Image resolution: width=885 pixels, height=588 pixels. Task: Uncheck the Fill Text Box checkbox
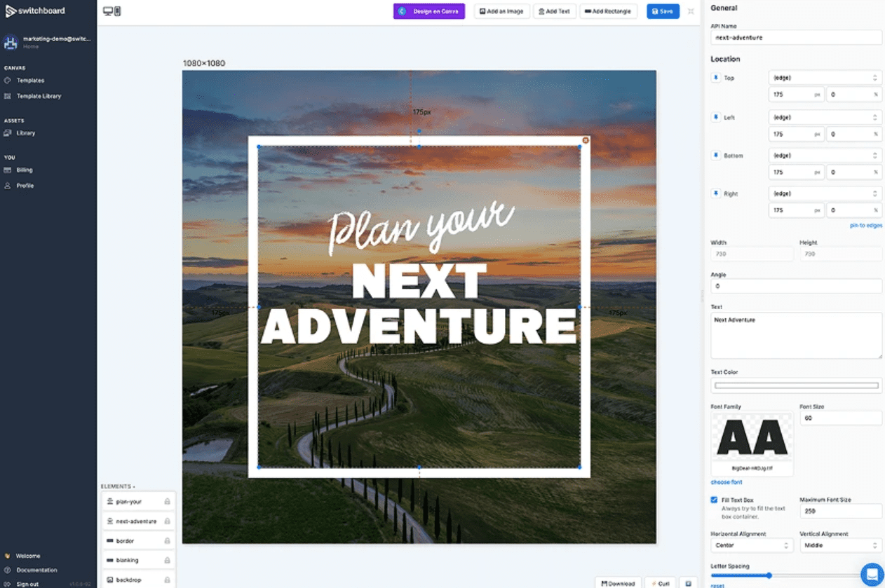714,500
